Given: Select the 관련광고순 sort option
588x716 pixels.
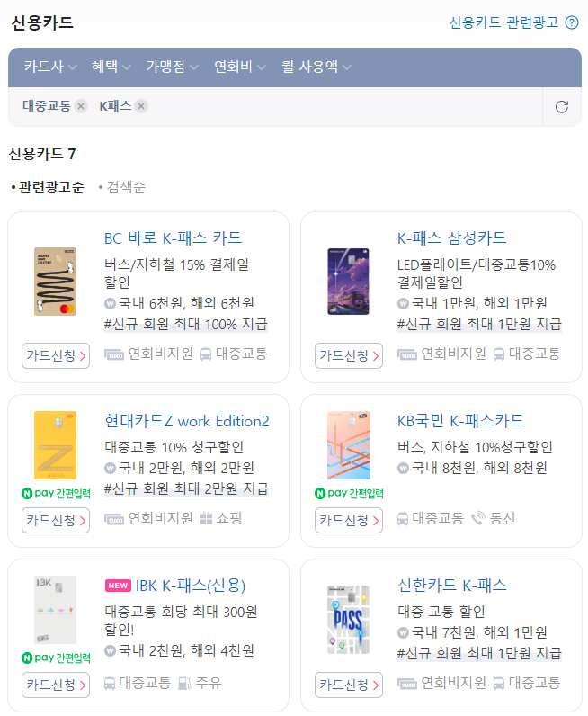Looking at the screenshot, I should tap(48, 187).
